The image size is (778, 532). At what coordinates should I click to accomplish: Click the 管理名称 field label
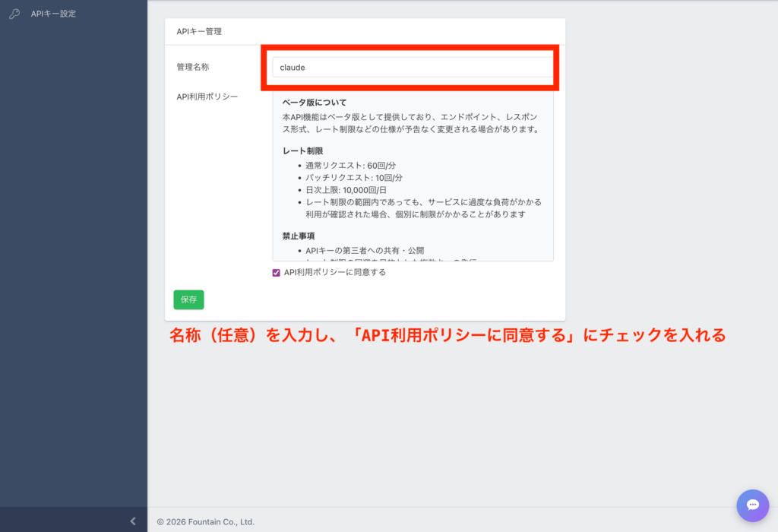pos(193,67)
